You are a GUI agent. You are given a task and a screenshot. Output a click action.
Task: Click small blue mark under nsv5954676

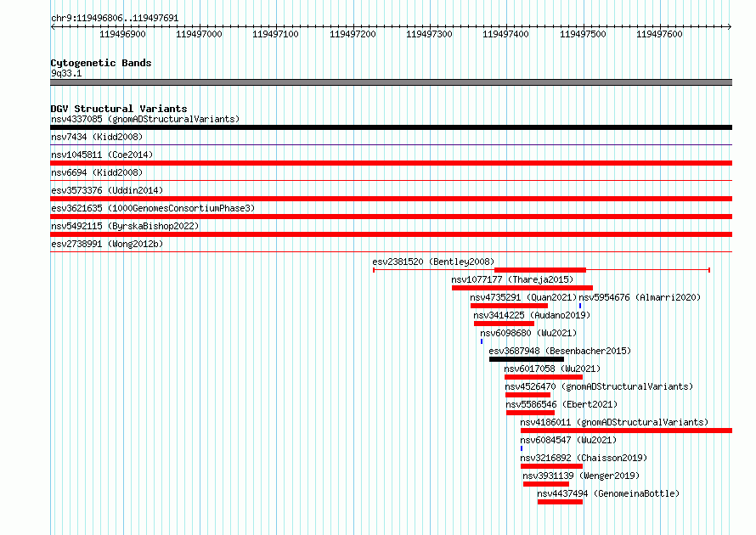[580, 306]
